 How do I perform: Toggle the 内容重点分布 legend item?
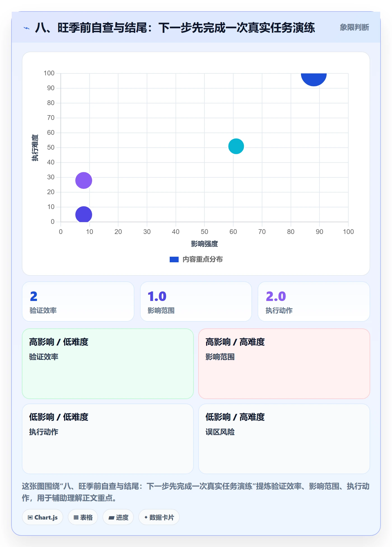pos(196,259)
